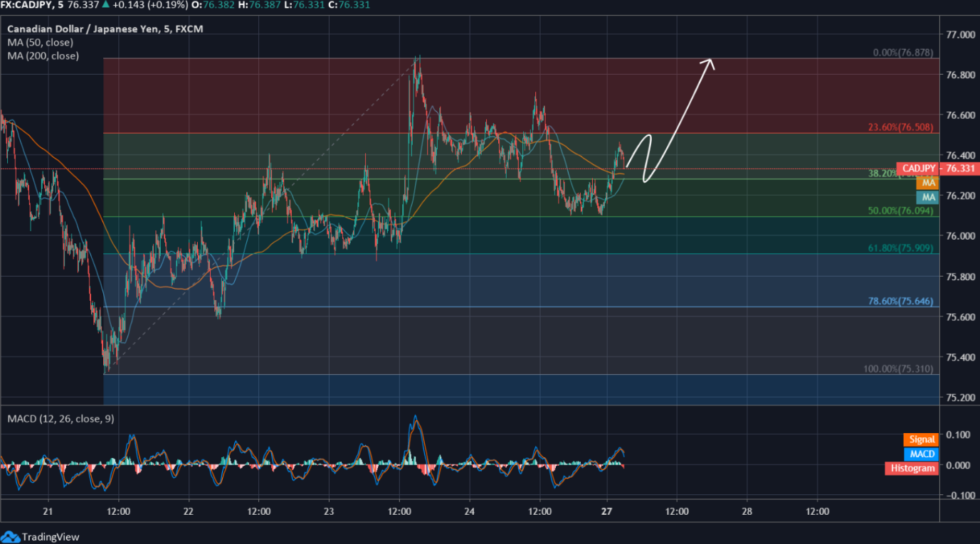The width and height of the screenshot is (980, 544).
Task: Select the MA (200, close) legend
Action: (x=43, y=55)
